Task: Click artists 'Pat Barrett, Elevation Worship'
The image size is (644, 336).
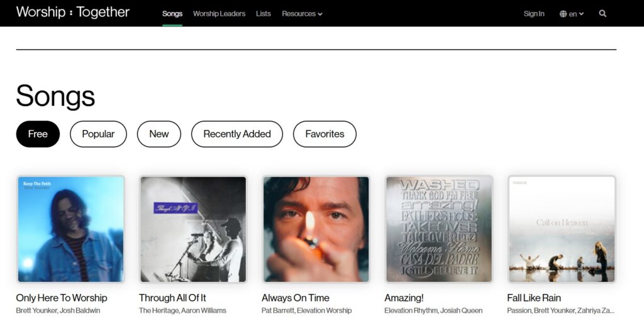Action: 306,310
